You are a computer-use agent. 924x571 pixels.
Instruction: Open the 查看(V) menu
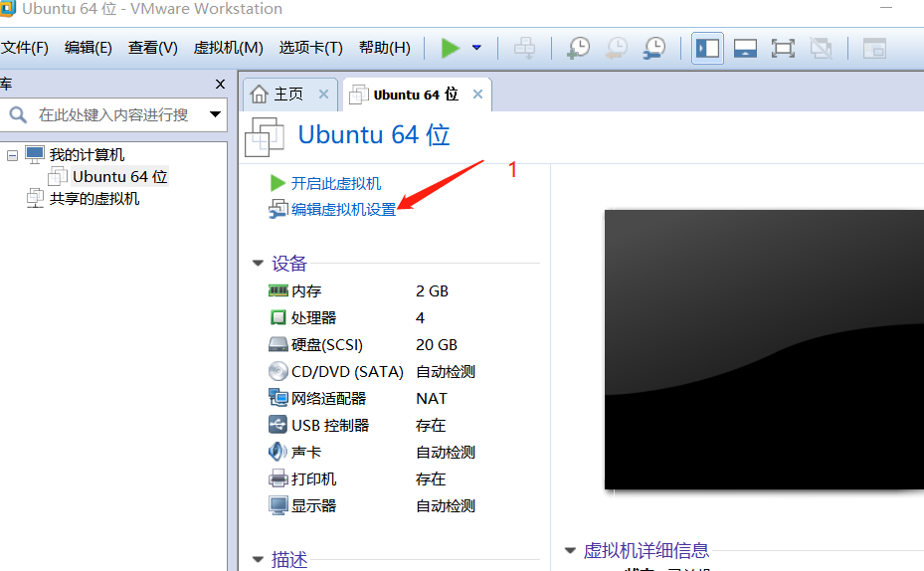(x=152, y=48)
